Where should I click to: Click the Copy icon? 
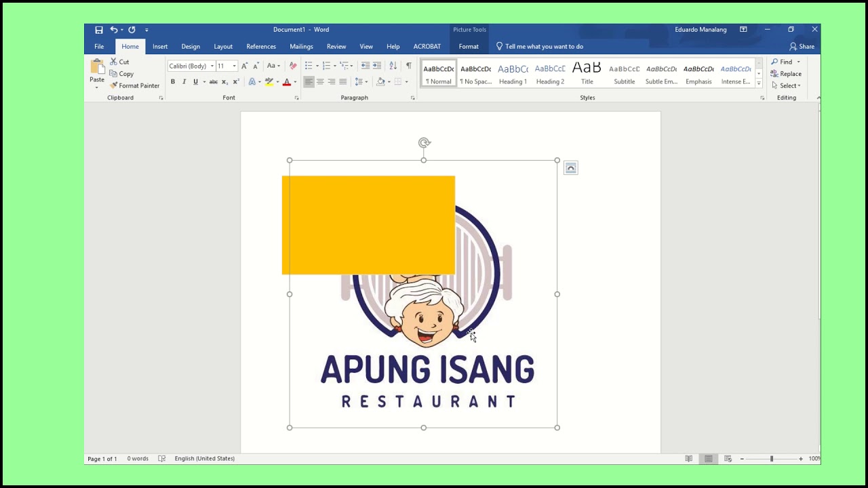click(114, 74)
